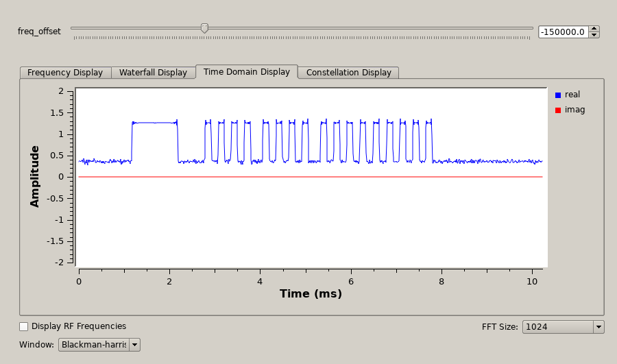Click the 'real' legend label
The height and width of the screenshot is (364, 617).
(572, 95)
